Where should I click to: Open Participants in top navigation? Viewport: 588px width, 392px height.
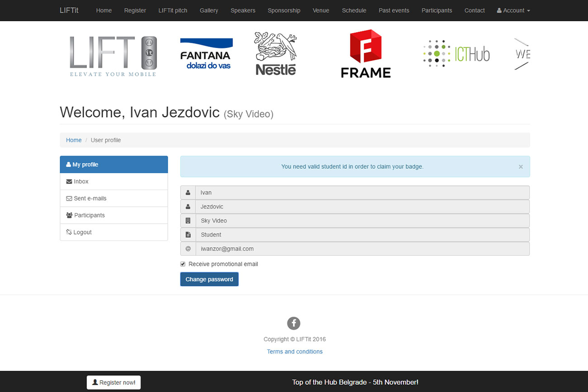437,10
